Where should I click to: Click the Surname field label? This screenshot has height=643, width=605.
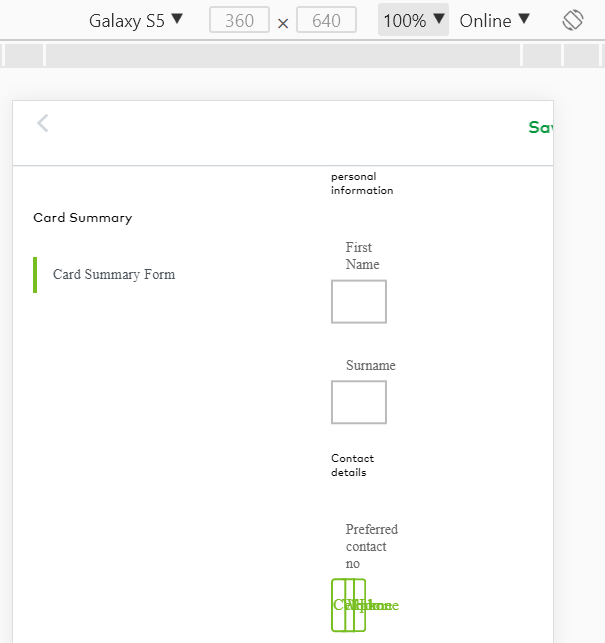pos(370,365)
